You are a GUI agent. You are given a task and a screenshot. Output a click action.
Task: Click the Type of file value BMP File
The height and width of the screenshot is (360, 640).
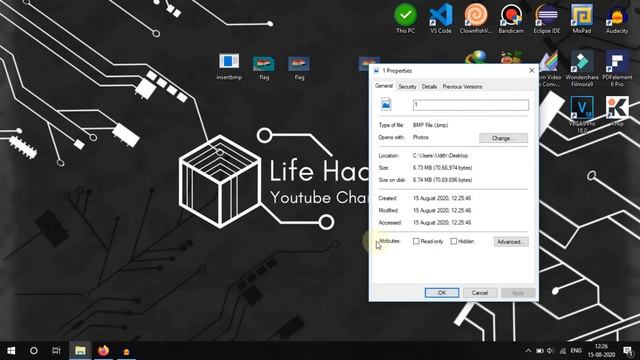[430, 125]
